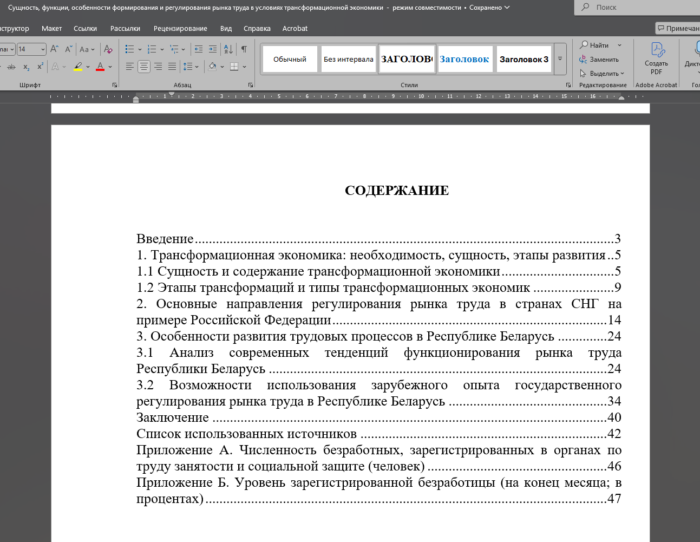700x542 pixels.
Task: Open the Рассылки tab
Action: [x=125, y=28]
